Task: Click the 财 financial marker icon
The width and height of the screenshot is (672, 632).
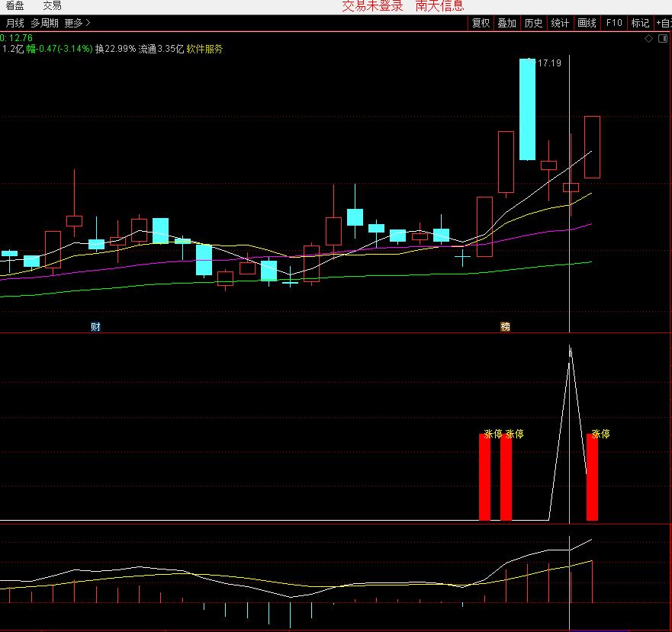Action: click(95, 327)
